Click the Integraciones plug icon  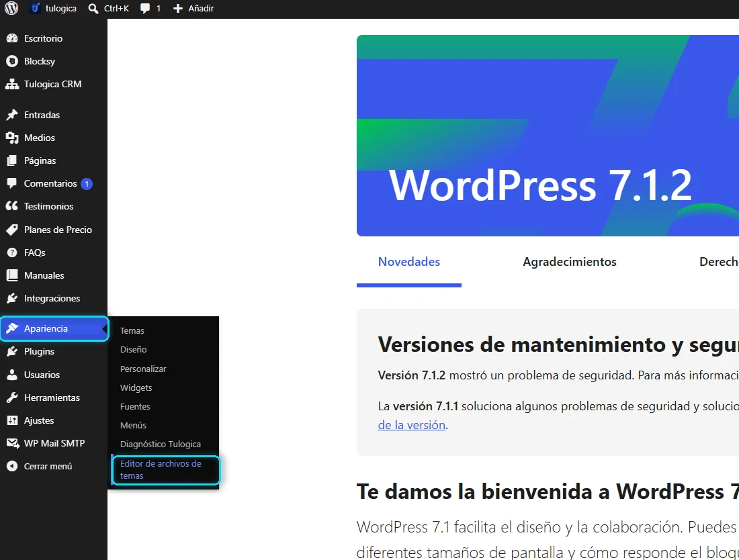coord(12,298)
